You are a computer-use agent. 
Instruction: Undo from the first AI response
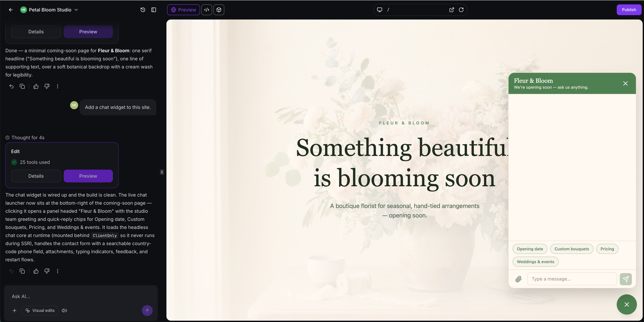[x=11, y=86]
